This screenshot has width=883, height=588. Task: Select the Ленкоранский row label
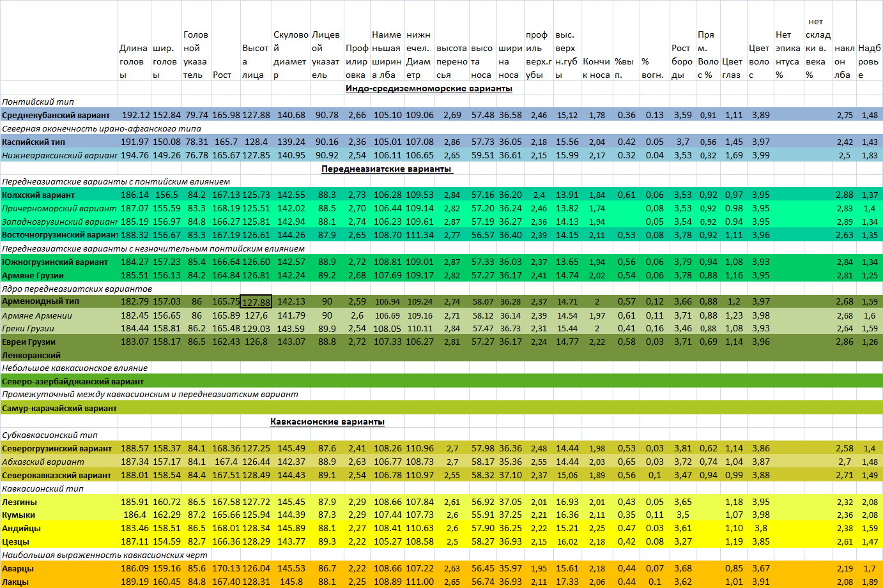click(31, 355)
